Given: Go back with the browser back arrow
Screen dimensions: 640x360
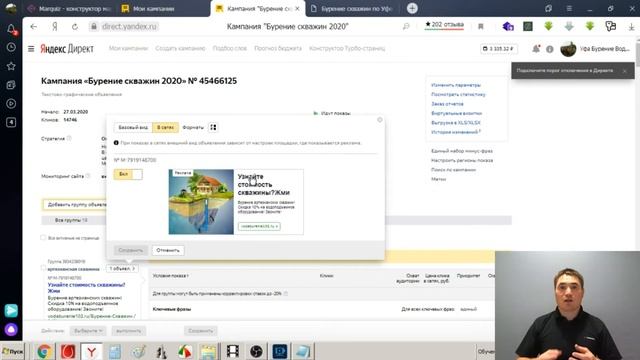Looking at the screenshot, I should 33,27.
